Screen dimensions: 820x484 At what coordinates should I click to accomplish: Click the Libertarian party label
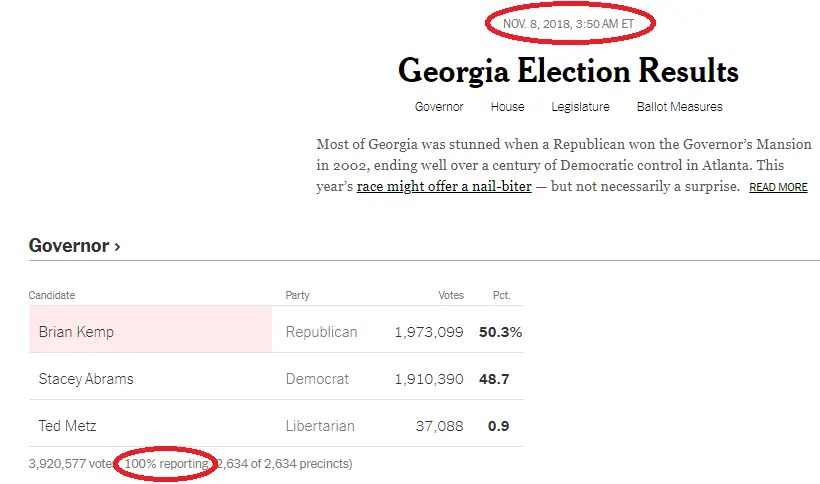tap(320, 426)
